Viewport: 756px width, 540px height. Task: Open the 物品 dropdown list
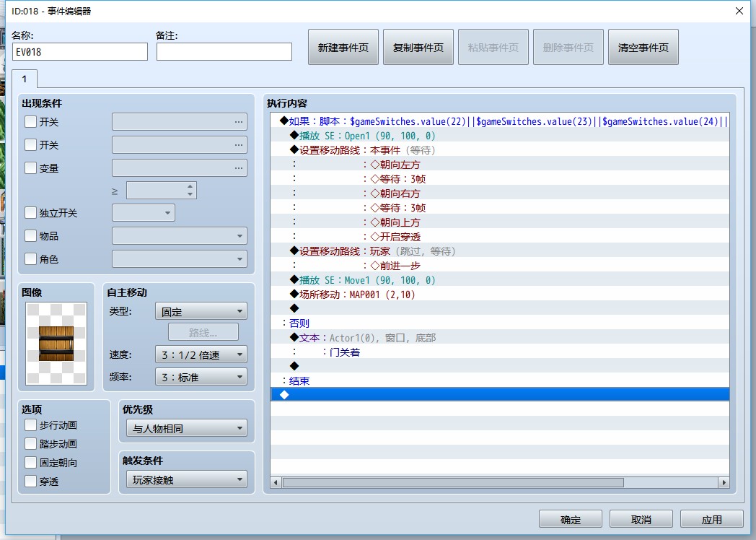click(180, 236)
